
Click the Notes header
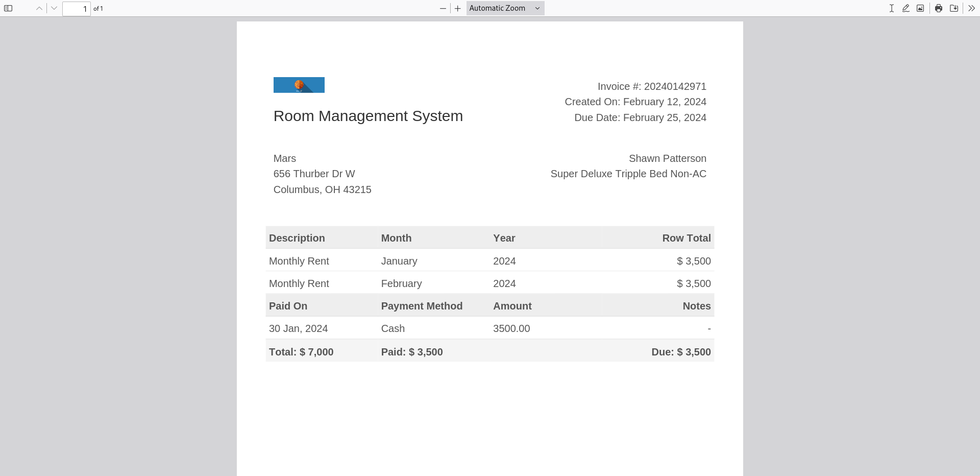click(697, 306)
